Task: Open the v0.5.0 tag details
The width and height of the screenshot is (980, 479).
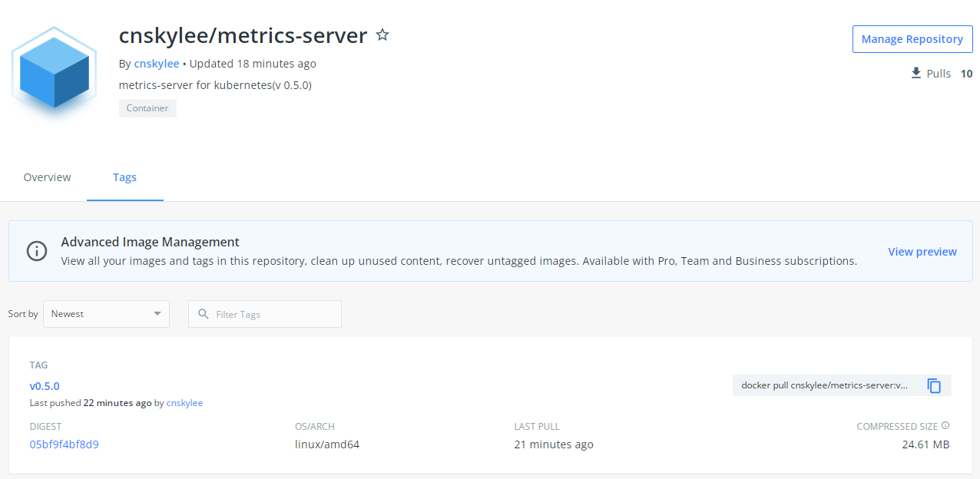Action: (44, 385)
